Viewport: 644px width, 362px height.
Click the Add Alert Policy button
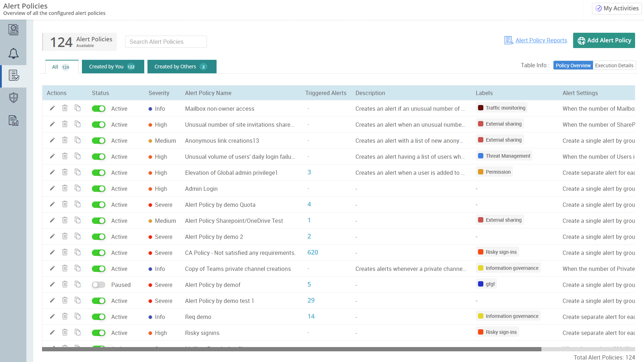point(604,40)
